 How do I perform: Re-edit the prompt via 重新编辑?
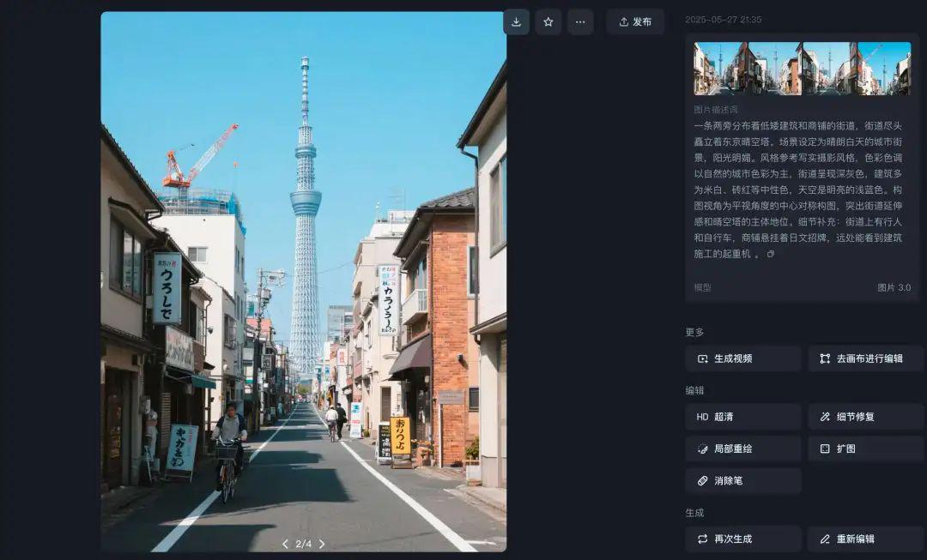(x=865, y=539)
